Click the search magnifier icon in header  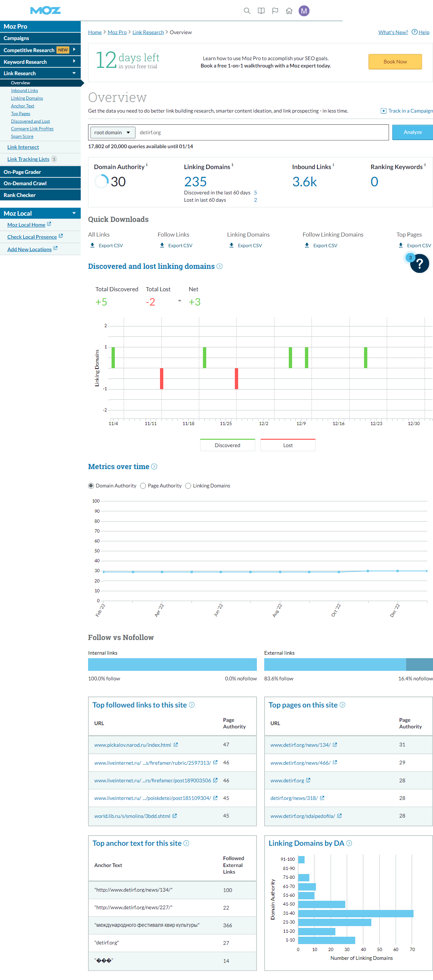tap(247, 11)
